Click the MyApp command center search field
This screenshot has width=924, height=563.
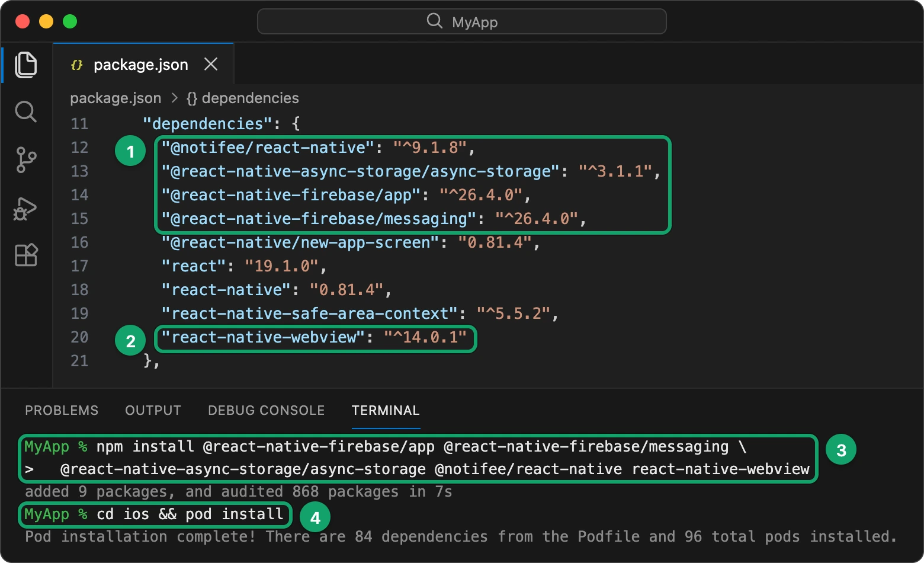pyautogui.click(x=462, y=22)
